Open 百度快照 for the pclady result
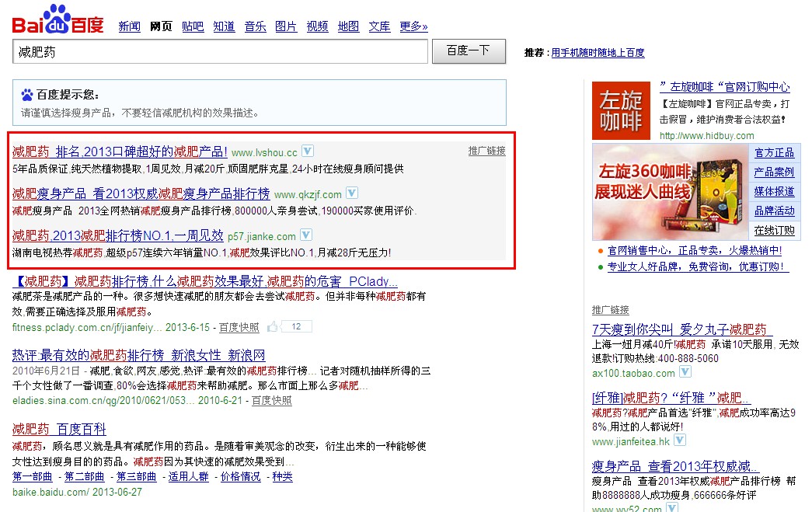812x512 pixels. pos(239,328)
